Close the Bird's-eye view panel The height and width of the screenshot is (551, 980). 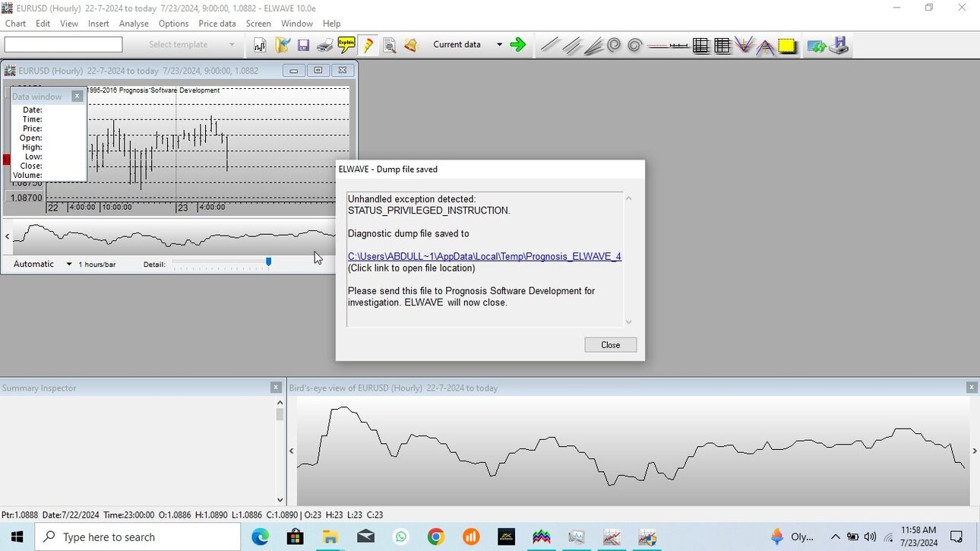(971, 388)
